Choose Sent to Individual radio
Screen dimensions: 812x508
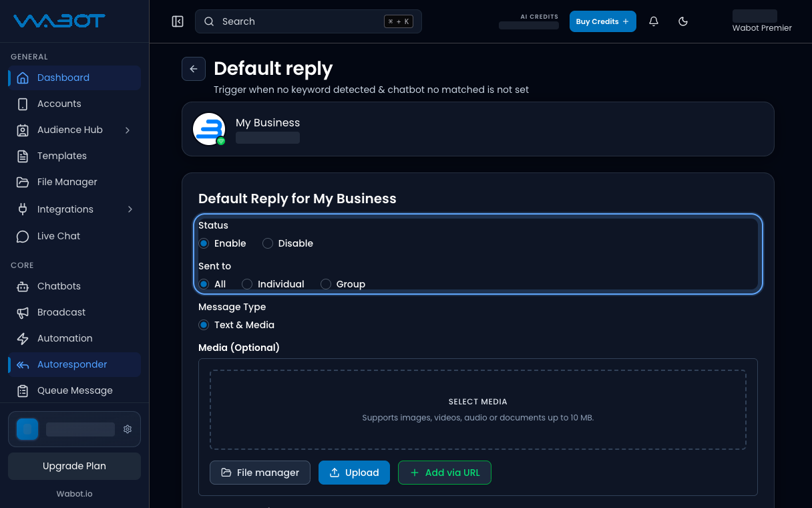[247, 284]
